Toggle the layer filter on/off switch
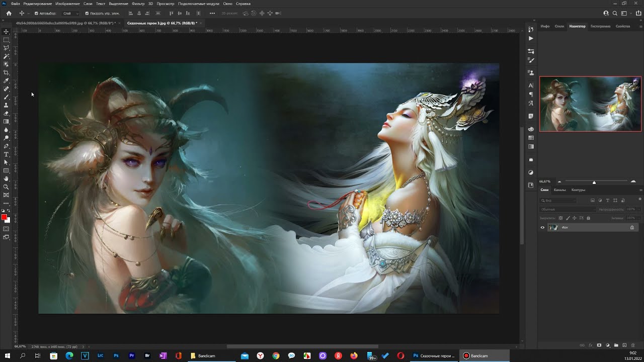Screen dimensions: 644x362 tap(639, 200)
